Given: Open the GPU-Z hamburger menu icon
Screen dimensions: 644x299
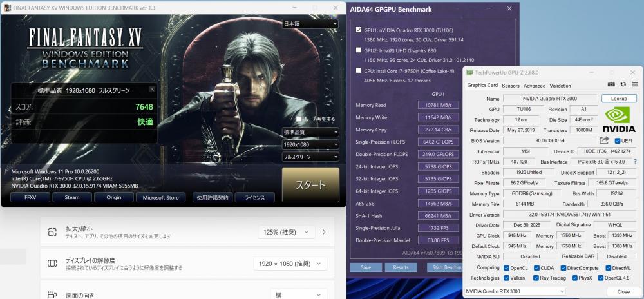Looking at the screenshot, I should tap(635, 84).
